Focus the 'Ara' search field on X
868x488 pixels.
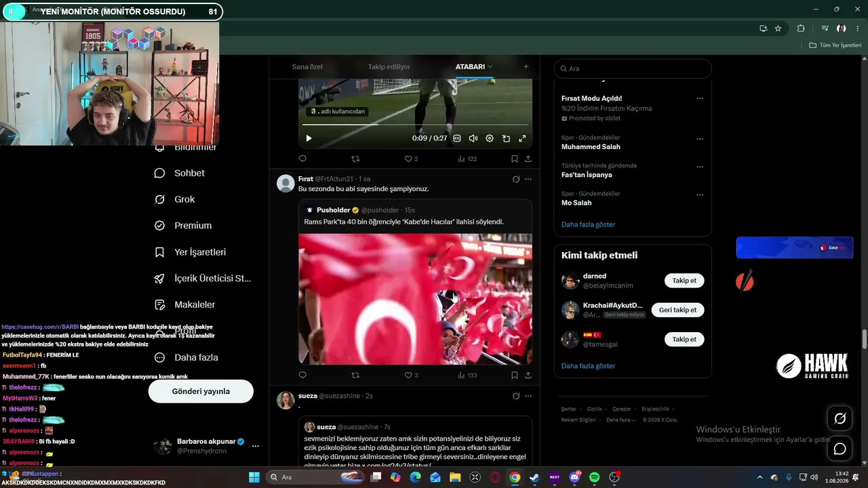tap(633, 68)
